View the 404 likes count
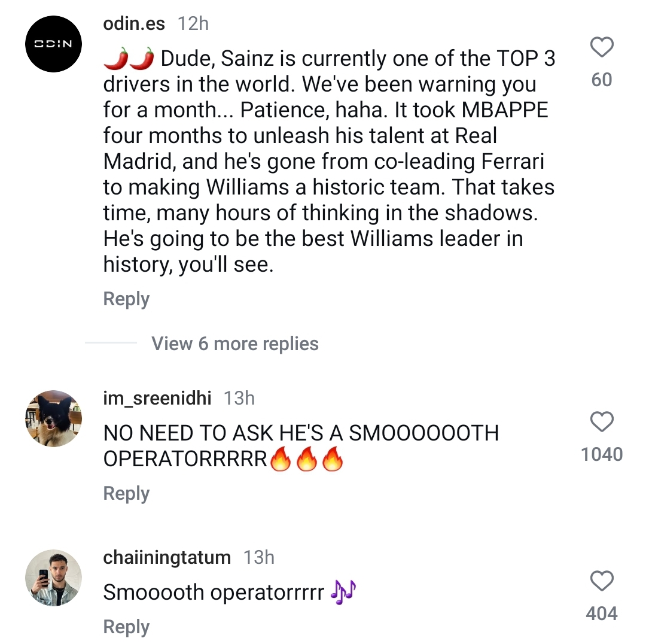 click(x=602, y=613)
